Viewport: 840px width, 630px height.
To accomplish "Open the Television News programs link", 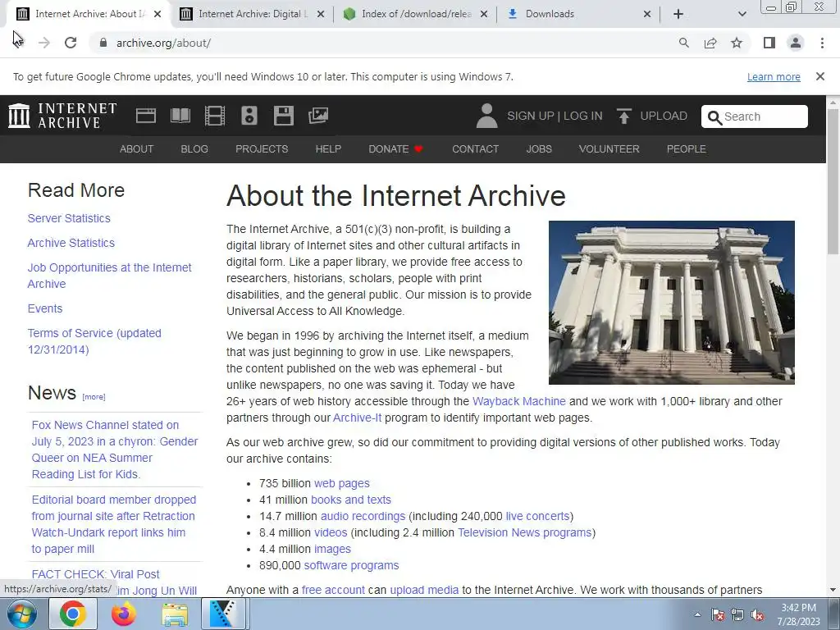I will [524, 532].
